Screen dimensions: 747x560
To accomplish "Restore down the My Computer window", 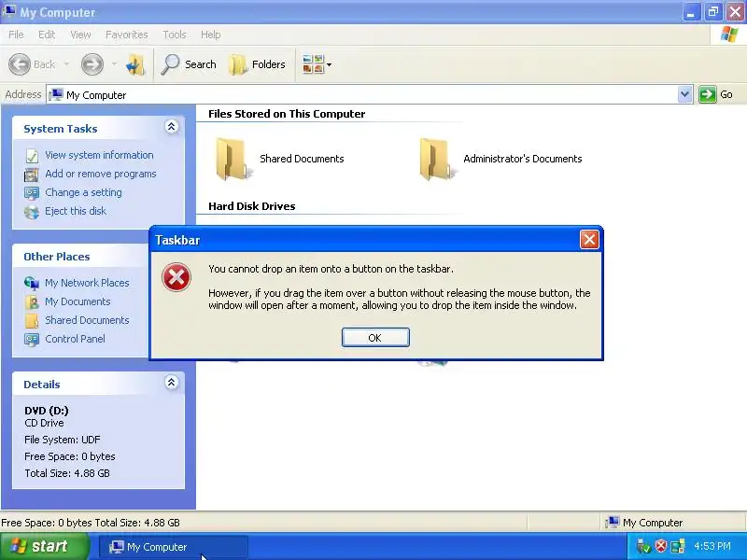I will point(712,12).
